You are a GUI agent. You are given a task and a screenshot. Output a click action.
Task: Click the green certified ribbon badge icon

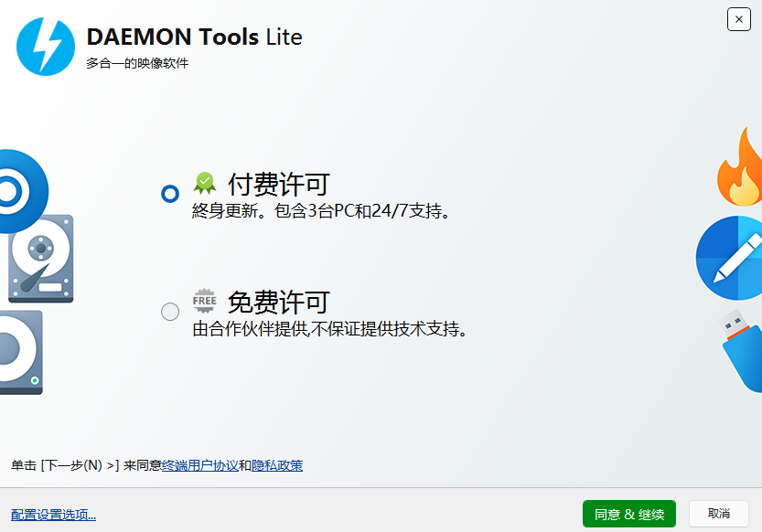pos(205,183)
